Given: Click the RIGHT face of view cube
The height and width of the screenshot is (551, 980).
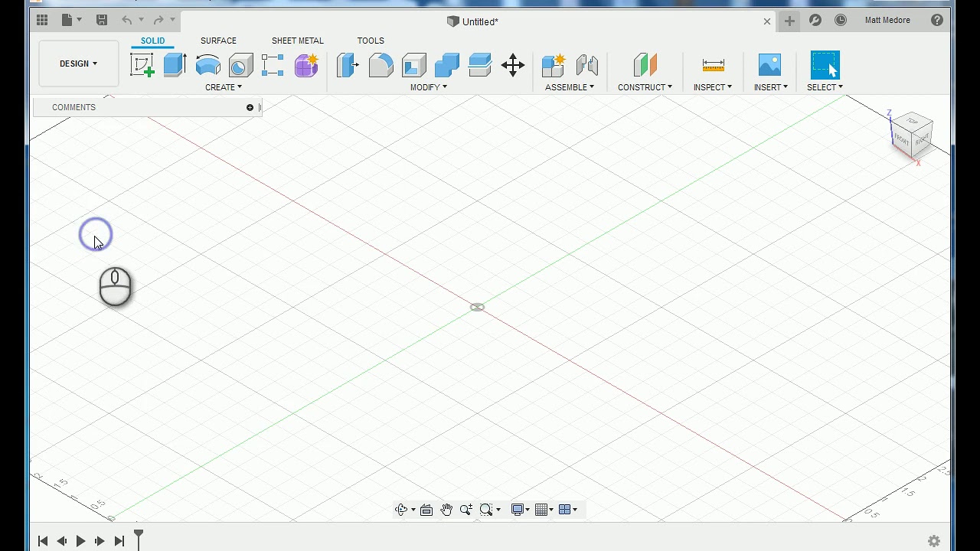Looking at the screenshot, I should point(922,139).
